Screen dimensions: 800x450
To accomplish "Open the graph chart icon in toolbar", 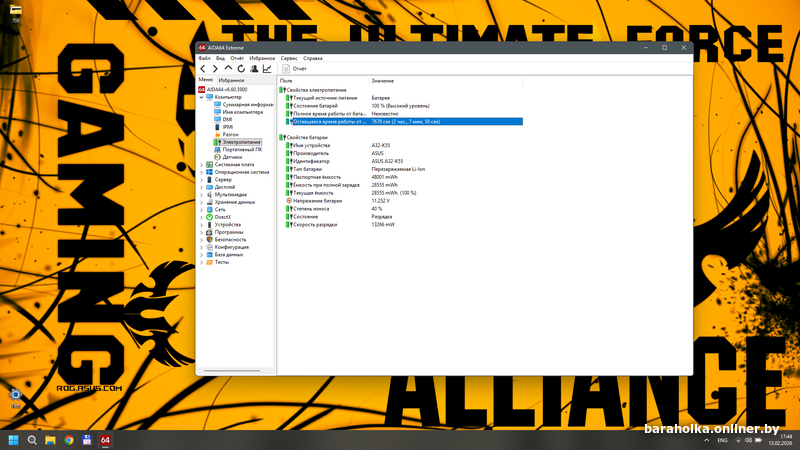I will point(267,69).
